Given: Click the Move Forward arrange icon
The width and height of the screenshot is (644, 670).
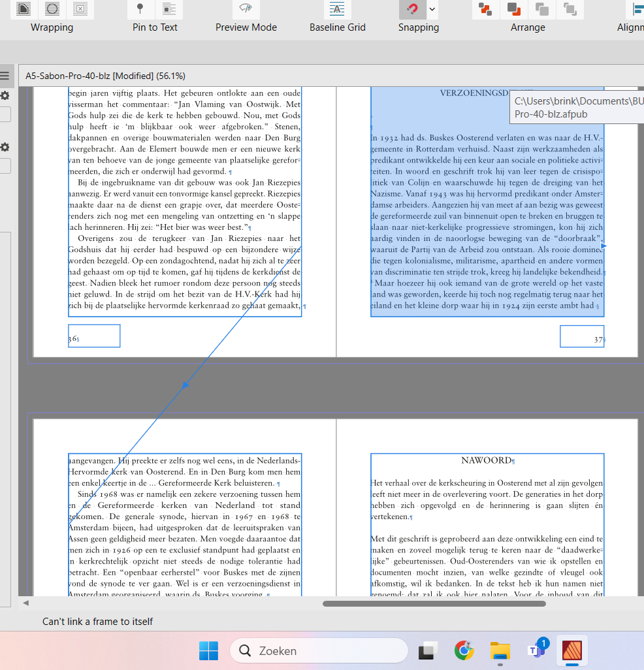Looking at the screenshot, I should [x=513, y=10].
